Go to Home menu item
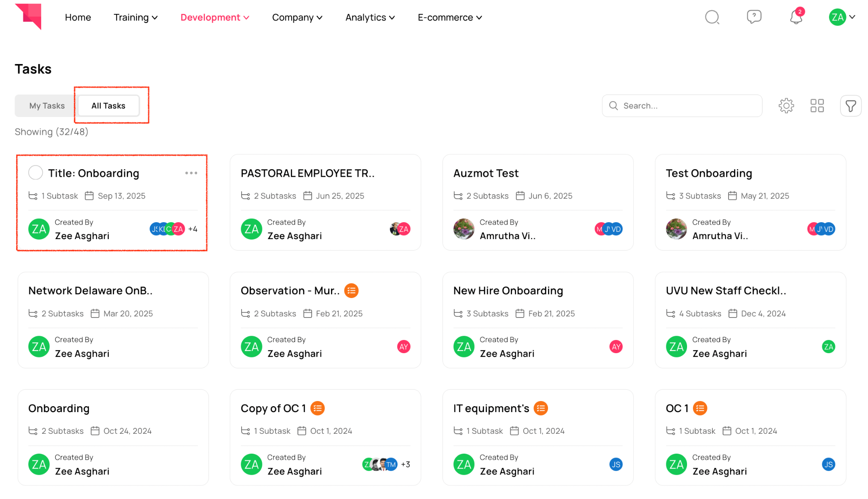This screenshot has height=499, width=868. (x=78, y=17)
